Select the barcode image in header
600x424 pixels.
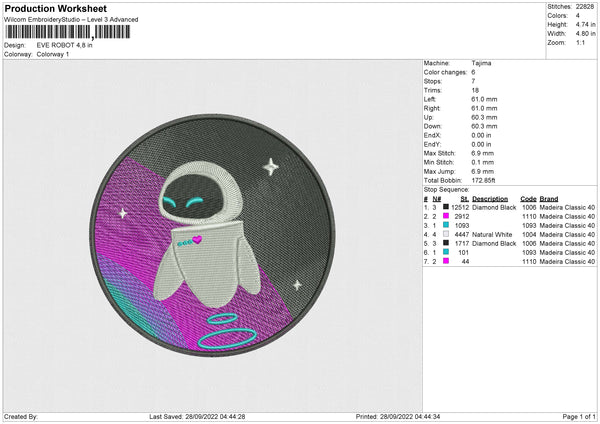click(x=67, y=32)
